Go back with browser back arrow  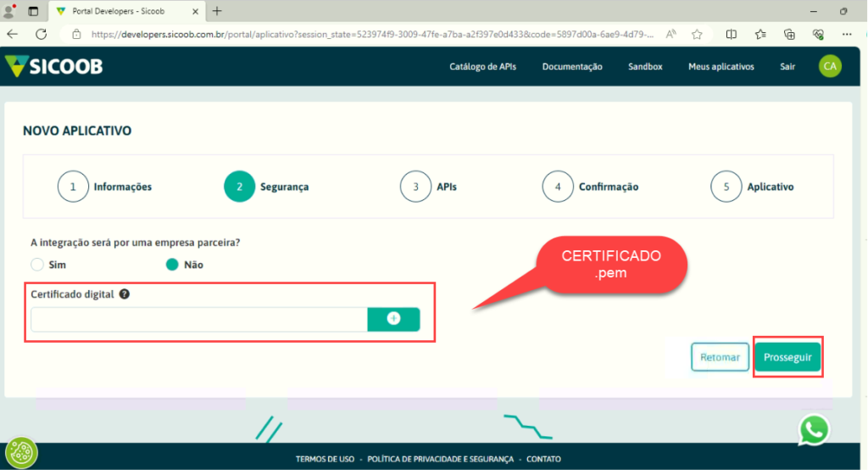12,35
